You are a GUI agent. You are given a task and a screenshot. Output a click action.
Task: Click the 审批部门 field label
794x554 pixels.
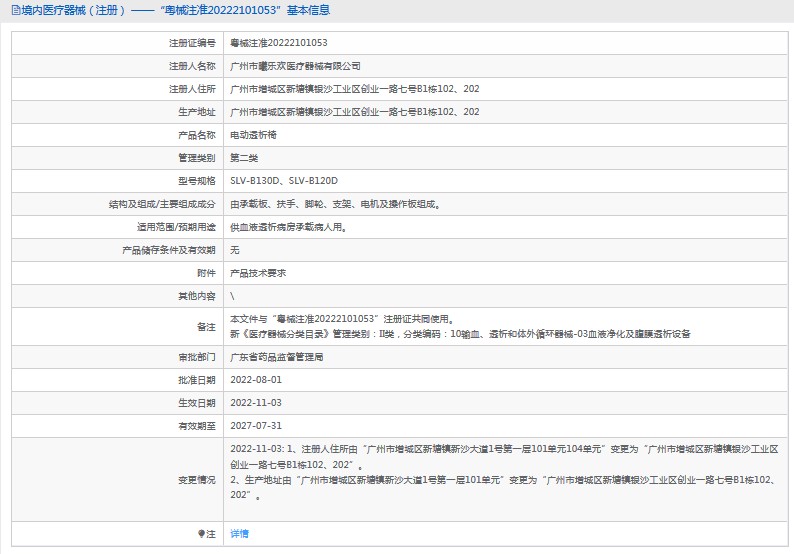[197, 357]
